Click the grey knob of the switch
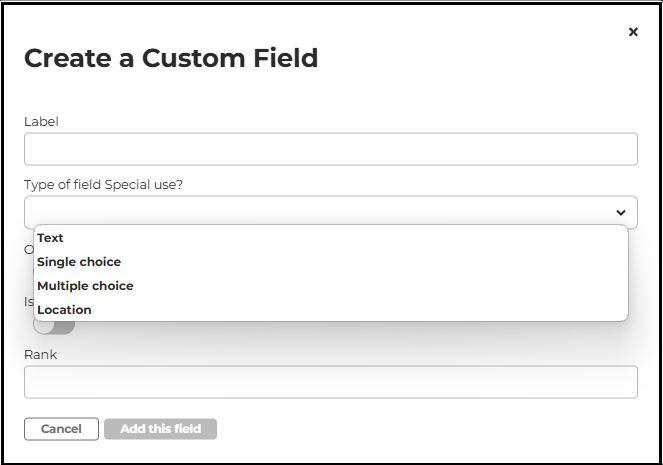The width and height of the screenshot is (663, 465). (x=44, y=327)
